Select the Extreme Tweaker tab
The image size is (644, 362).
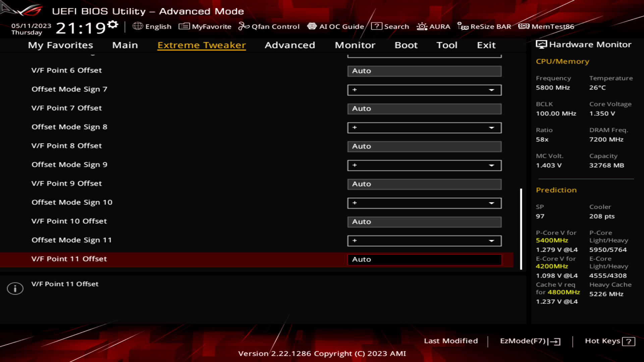[201, 45]
